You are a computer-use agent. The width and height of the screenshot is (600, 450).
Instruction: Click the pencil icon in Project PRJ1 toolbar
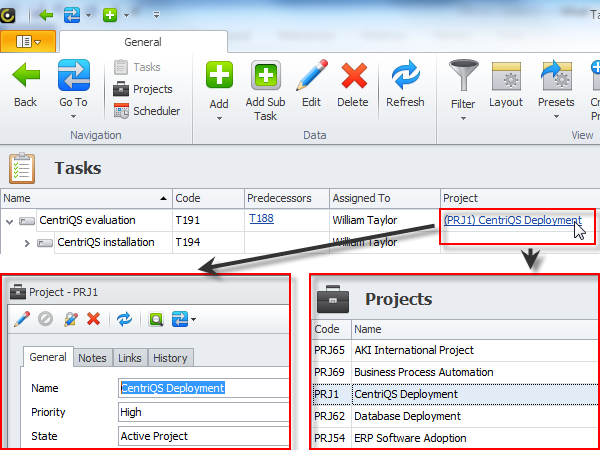[x=22, y=319]
